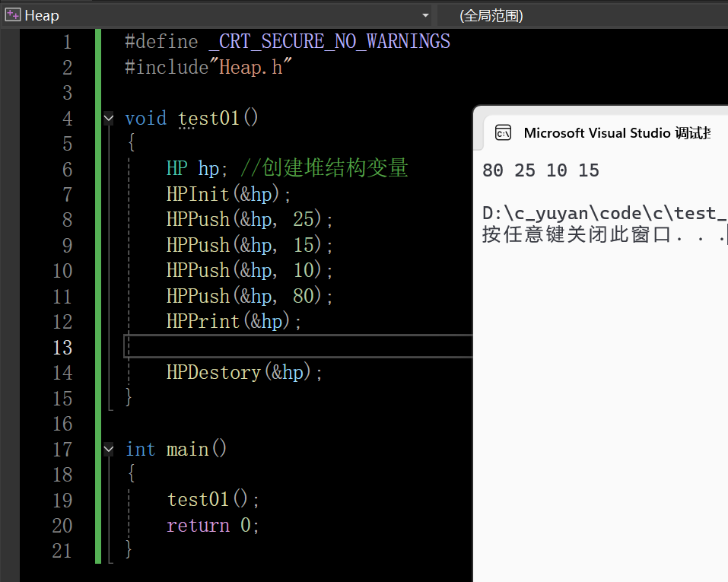Click the HP type keyword on line 6
Image resolution: width=728 pixels, height=582 pixels.
[x=177, y=168]
